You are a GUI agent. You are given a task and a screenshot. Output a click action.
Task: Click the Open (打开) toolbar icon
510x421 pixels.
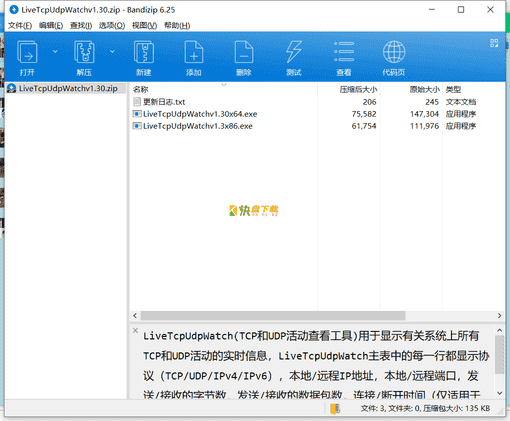[x=27, y=52]
